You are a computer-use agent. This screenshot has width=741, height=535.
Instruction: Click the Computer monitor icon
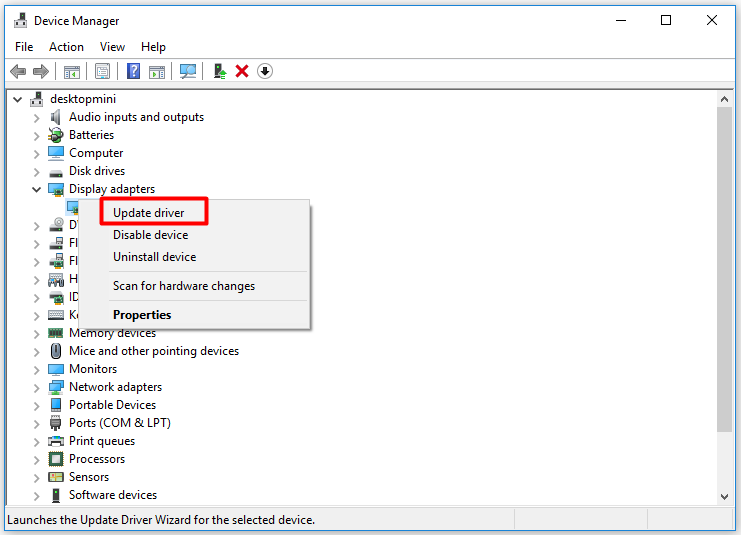[56, 153]
